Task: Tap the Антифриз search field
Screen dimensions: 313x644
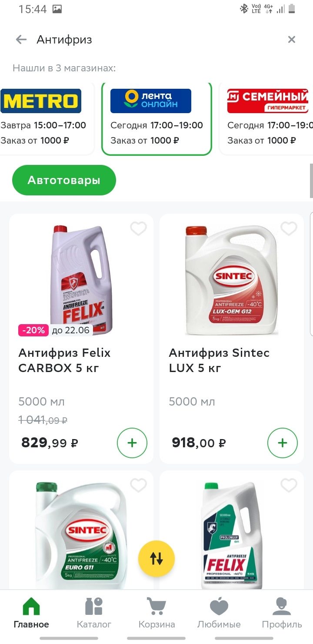Action: coord(152,40)
